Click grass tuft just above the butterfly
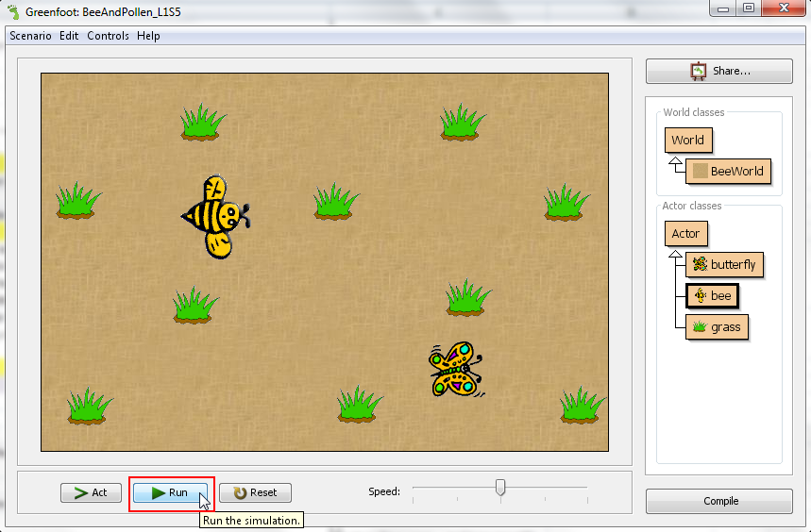811x532 pixels. [x=468, y=297]
